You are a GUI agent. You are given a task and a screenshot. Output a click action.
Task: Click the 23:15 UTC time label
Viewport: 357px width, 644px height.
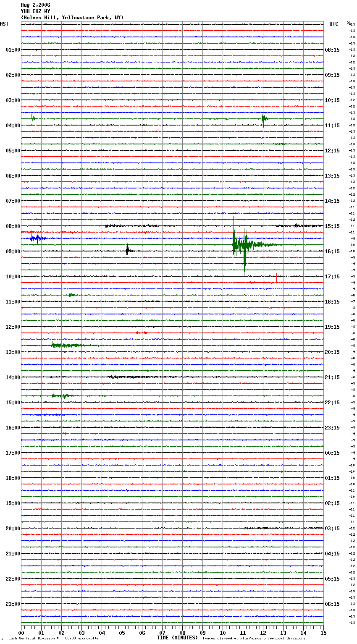[332, 428]
